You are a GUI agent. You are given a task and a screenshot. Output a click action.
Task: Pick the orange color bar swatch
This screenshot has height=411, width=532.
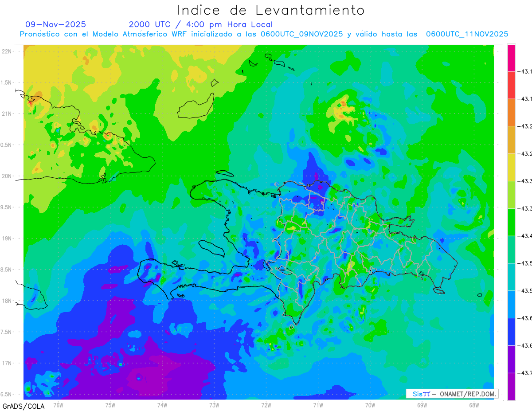point(511,113)
